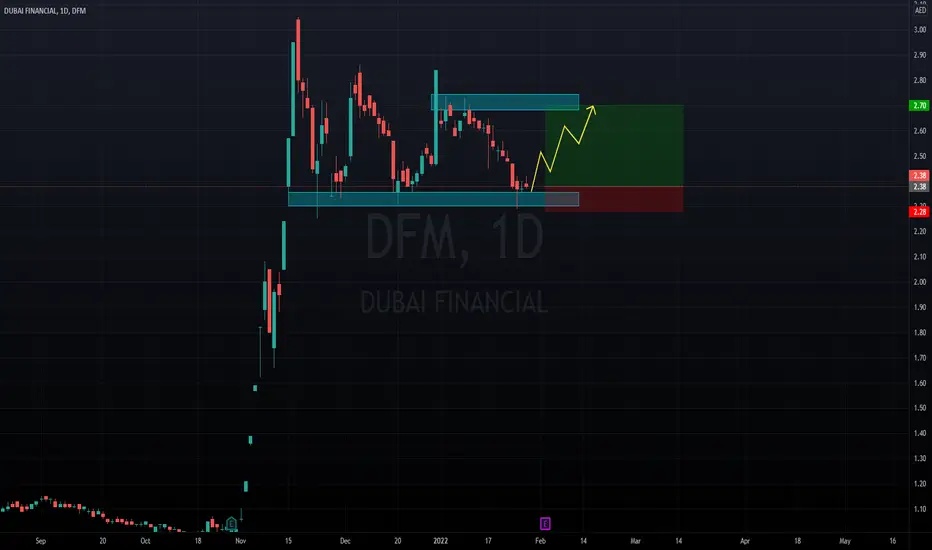Select the red stop-loss zone of long position

click(x=614, y=199)
